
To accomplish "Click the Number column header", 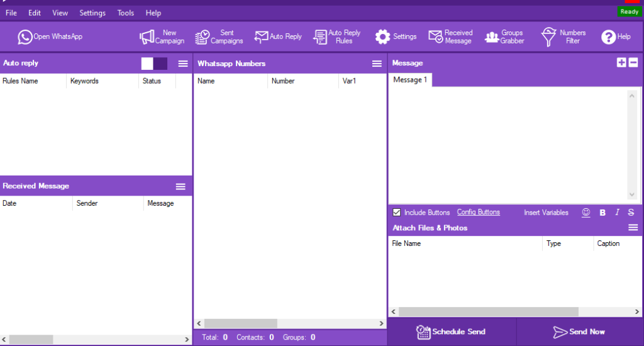I will (303, 81).
